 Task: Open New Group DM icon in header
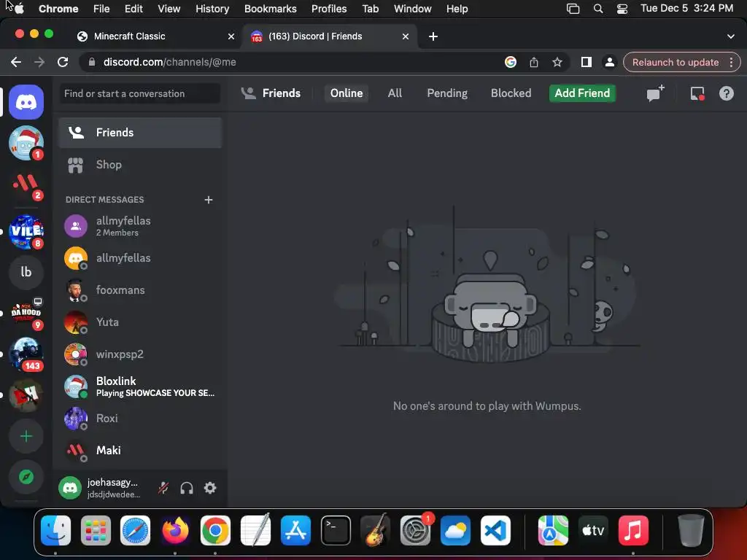[x=656, y=93]
